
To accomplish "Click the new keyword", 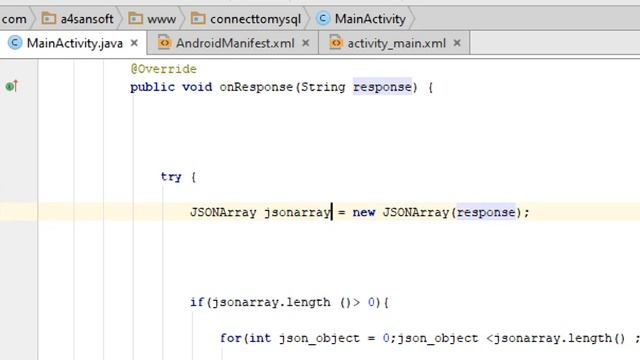I will pyautogui.click(x=364, y=212).
